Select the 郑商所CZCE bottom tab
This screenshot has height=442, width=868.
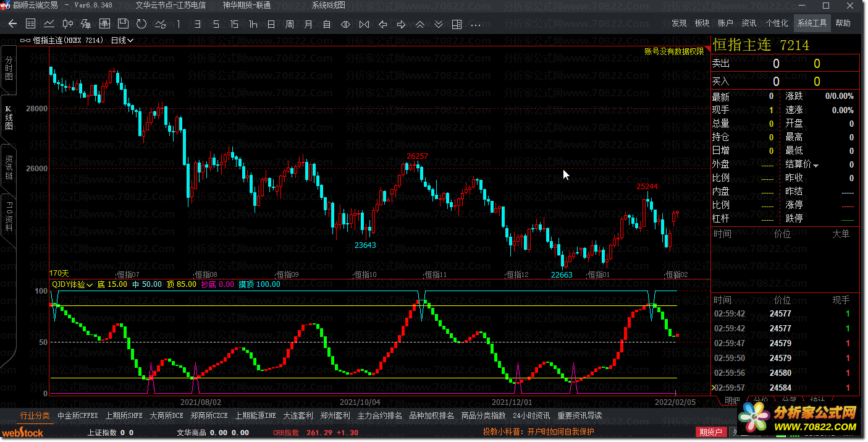209,415
